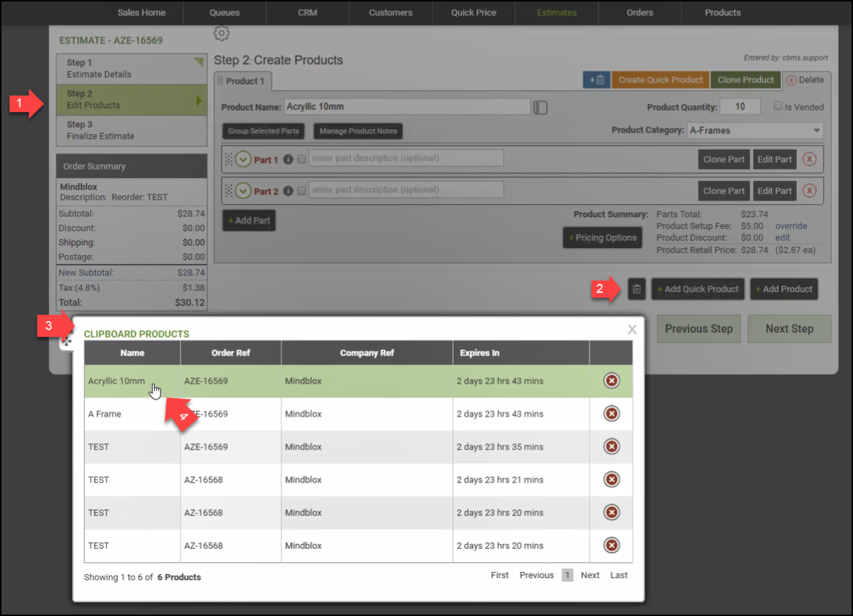Expand Part 2 with the chevron circle

[243, 191]
